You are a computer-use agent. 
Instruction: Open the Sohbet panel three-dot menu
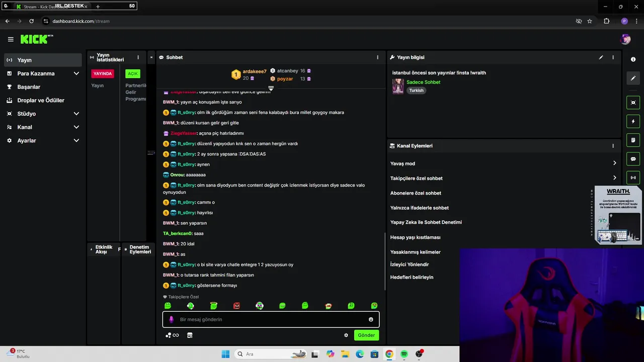pyautogui.click(x=377, y=57)
